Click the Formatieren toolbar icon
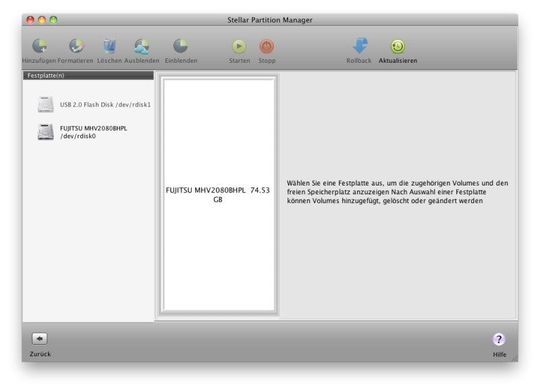 [x=76, y=46]
